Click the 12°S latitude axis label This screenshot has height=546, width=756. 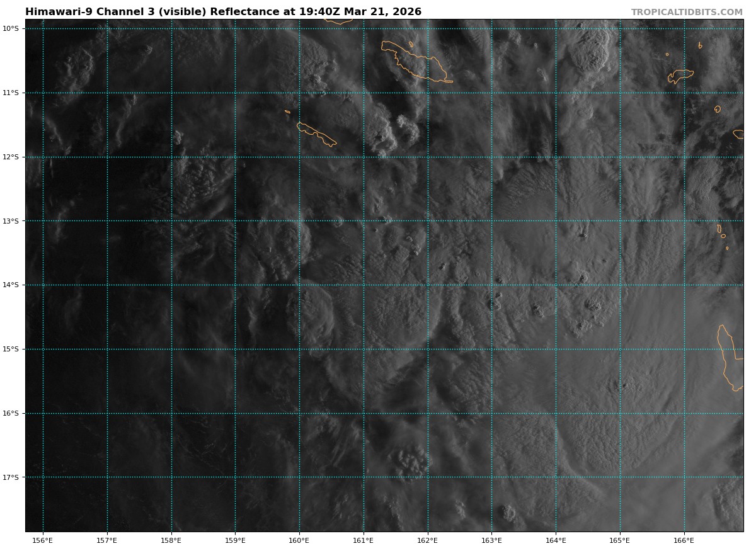point(11,157)
